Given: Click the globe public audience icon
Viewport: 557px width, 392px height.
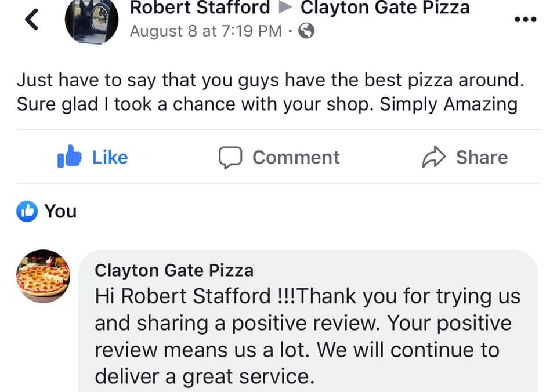Looking at the screenshot, I should [x=306, y=31].
